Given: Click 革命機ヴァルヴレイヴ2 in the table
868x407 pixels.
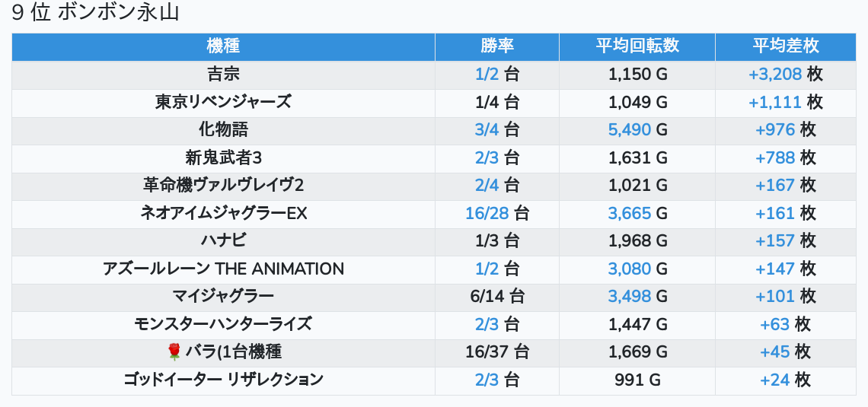Looking at the screenshot, I should [223, 186].
